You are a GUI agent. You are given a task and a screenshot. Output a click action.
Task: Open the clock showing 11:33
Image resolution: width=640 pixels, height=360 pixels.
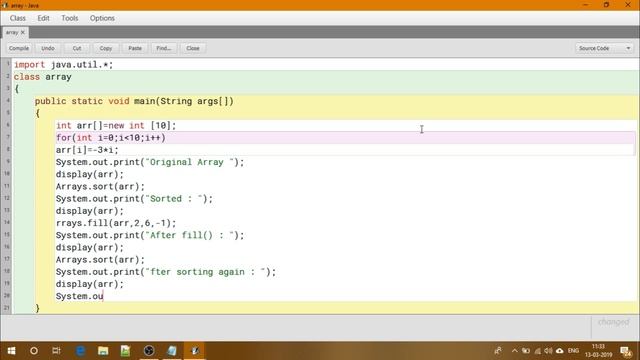tap(598, 351)
